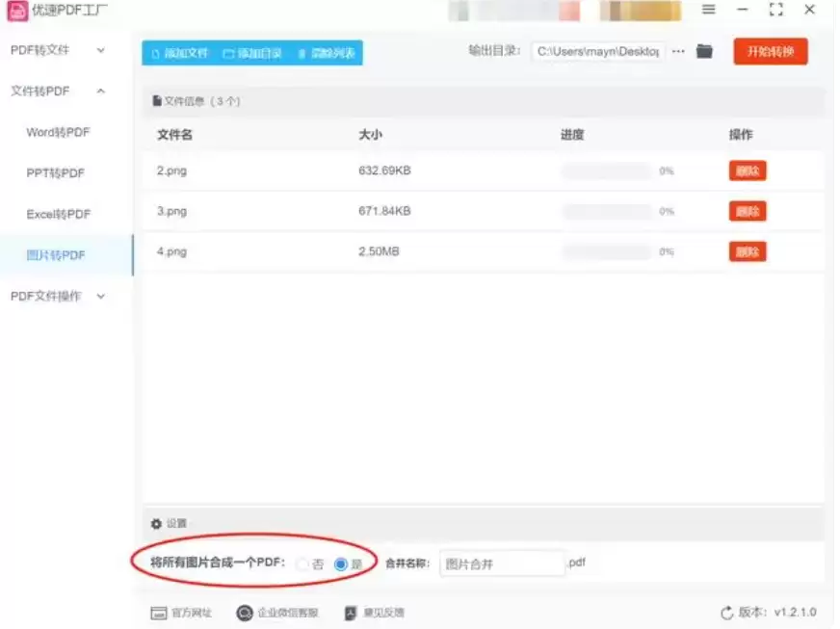Screen dimensions: 840x629
Task: Click the 合并名称 merge name input field
Action: 502,563
